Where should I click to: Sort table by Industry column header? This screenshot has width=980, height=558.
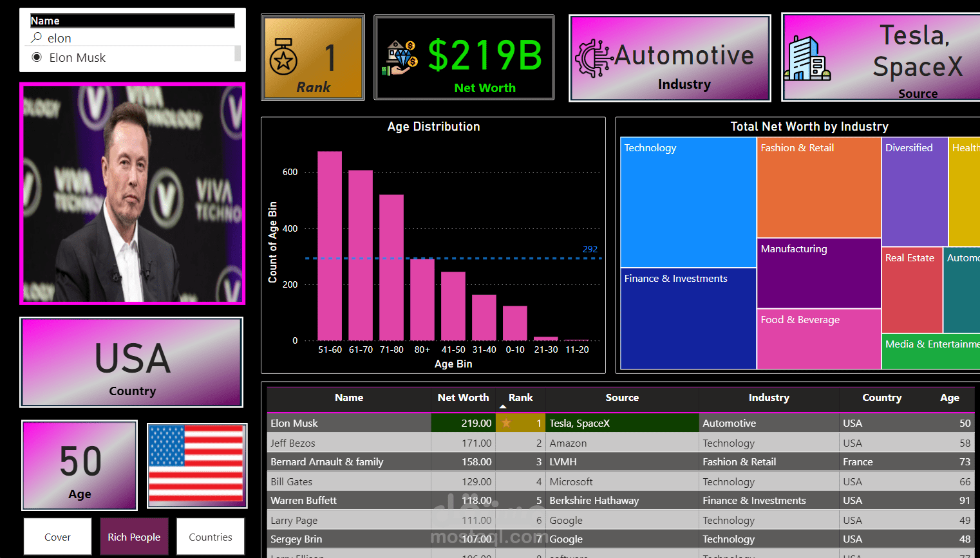click(769, 398)
